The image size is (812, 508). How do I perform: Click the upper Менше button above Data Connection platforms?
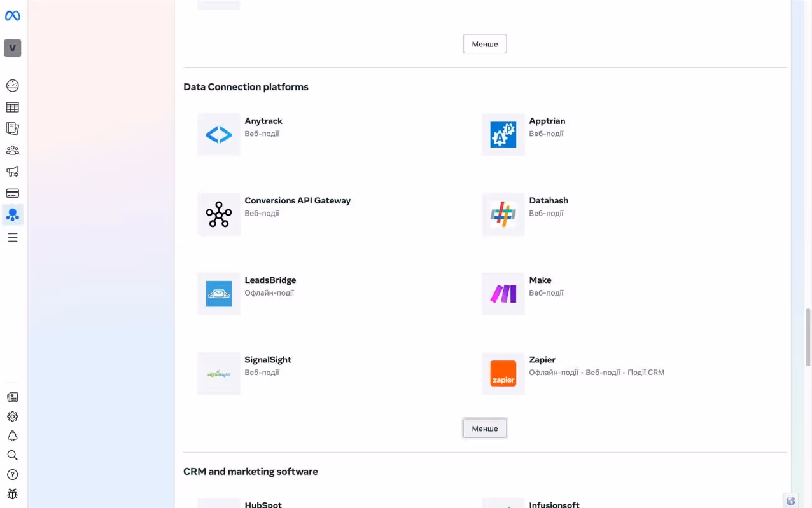pyautogui.click(x=485, y=44)
